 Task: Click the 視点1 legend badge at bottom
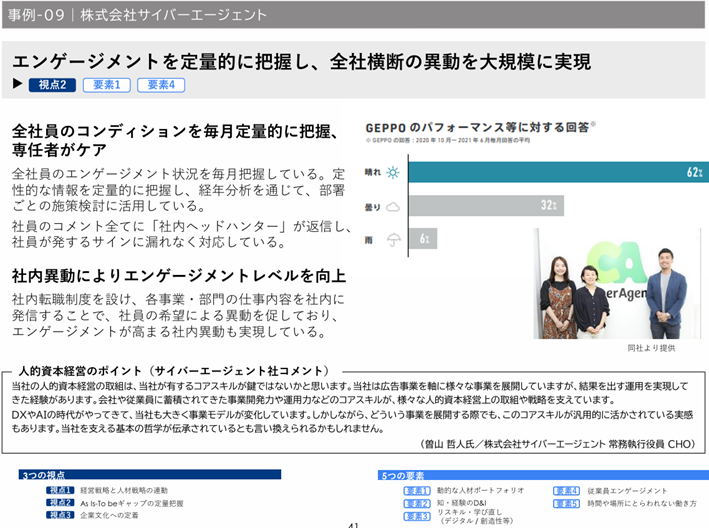click(61, 491)
